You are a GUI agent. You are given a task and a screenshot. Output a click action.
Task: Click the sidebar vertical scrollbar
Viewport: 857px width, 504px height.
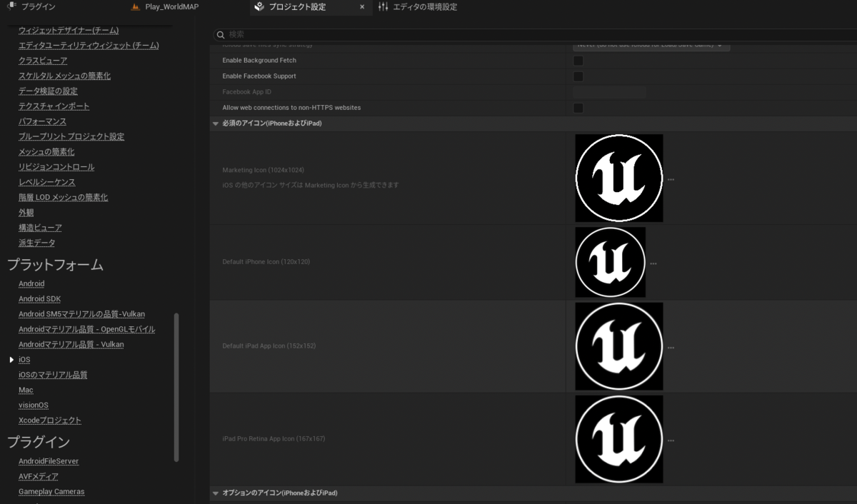click(x=176, y=388)
